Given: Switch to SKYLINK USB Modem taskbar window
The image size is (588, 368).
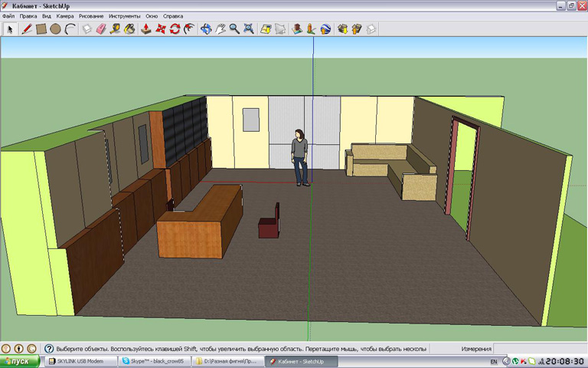Looking at the screenshot, I should click(80, 361).
